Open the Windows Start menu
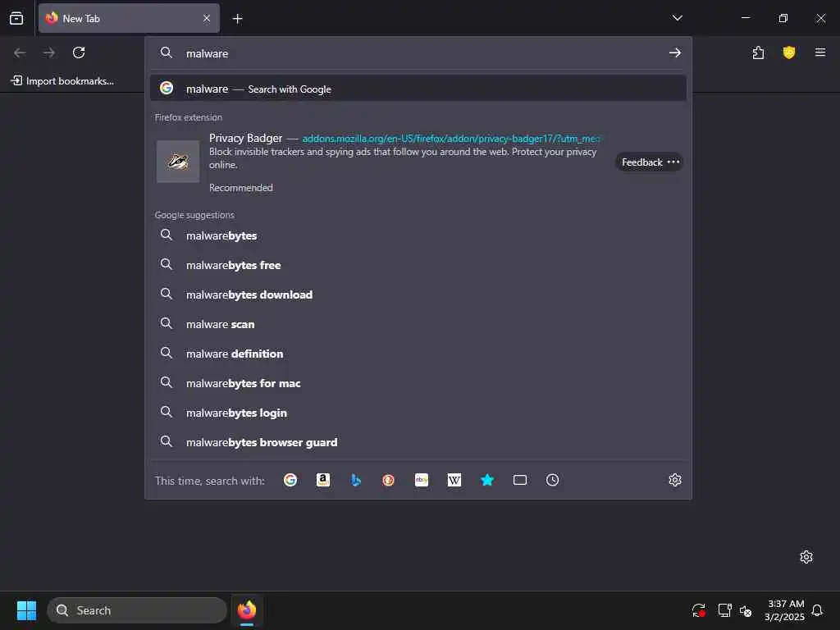Image resolution: width=840 pixels, height=630 pixels. coord(26,610)
